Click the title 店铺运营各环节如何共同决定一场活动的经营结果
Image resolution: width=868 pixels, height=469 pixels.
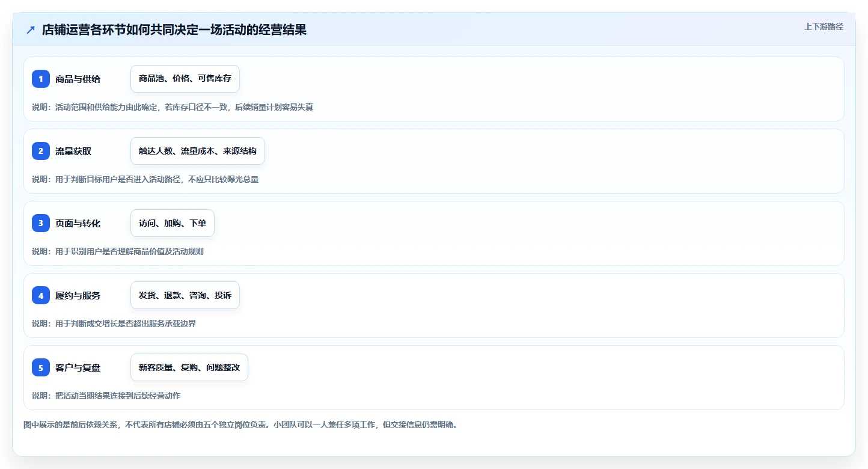coord(174,29)
